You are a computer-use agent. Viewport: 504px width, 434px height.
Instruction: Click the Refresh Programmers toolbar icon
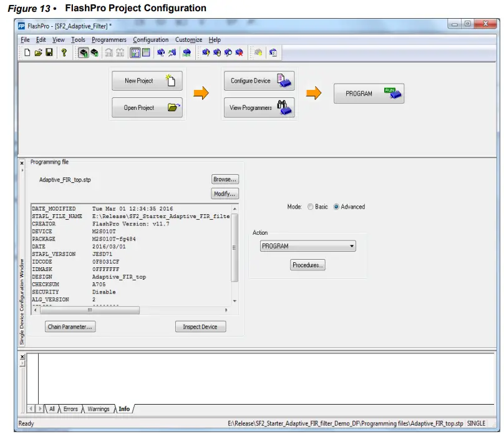230,52
